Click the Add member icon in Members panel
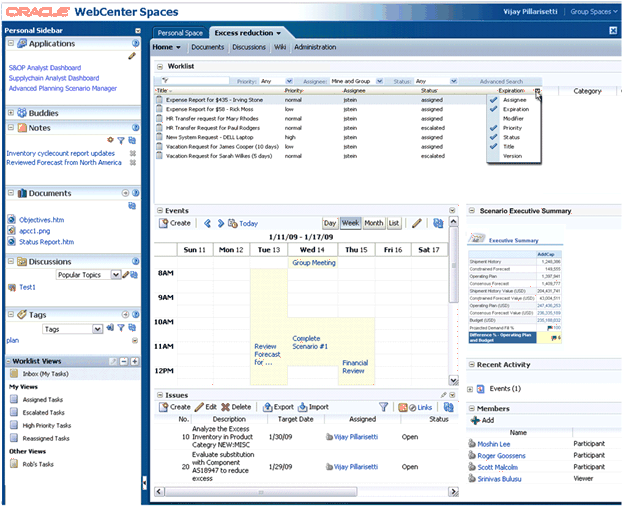Image resolution: width=624 pixels, height=508 pixels. tap(474, 421)
